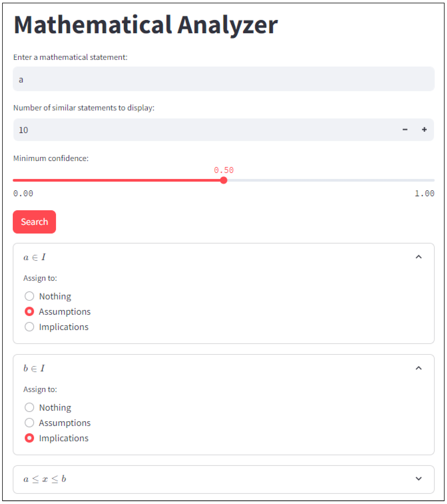The width and height of the screenshot is (447, 504).
Task: Choose the selected Assumptions radio under a ∈ I
Action: (29, 312)
